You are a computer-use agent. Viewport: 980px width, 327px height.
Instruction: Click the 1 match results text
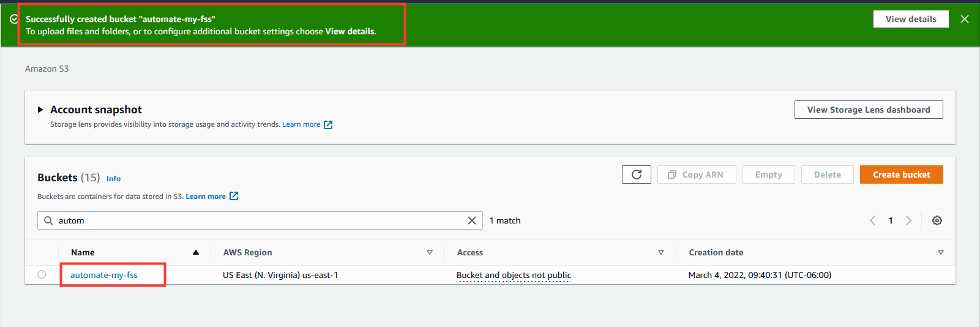coord(505,220)
